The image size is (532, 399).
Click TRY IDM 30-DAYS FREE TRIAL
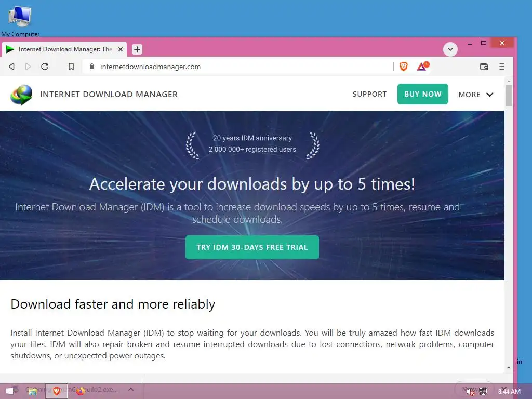252,247
